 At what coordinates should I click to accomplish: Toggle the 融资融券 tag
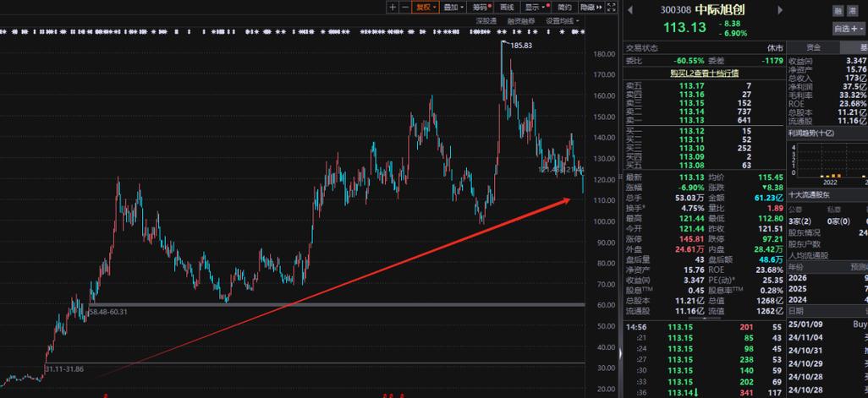coord(521,21)
